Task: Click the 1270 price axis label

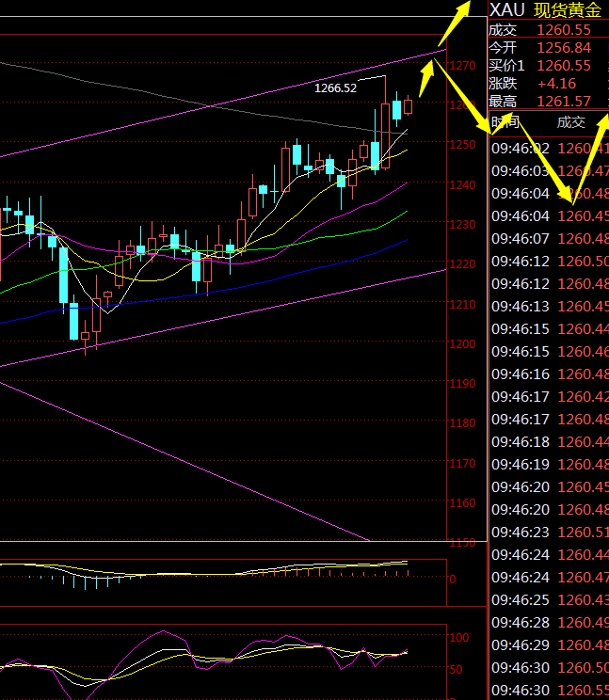Action: (462, 66)
